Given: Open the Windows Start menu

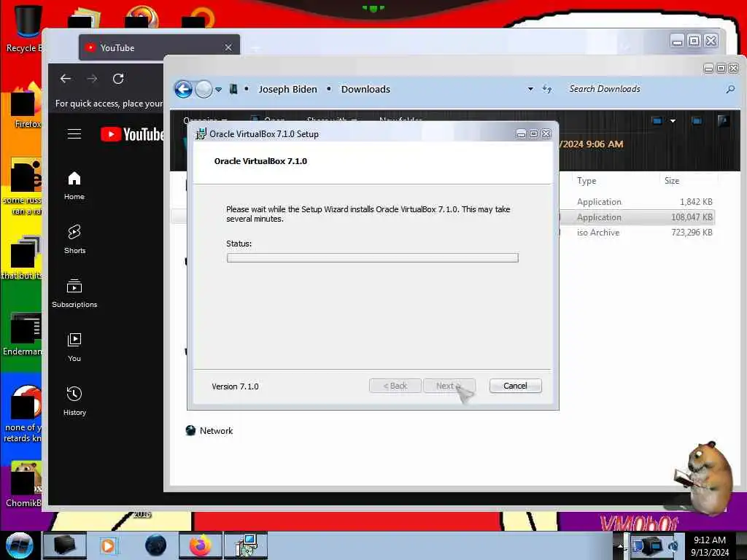Looking at the screenshot, I should click(x=20, y=545).
